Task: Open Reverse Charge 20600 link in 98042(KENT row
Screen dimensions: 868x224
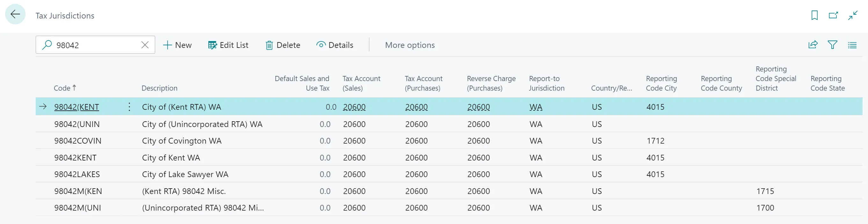Action: point(479,107)
